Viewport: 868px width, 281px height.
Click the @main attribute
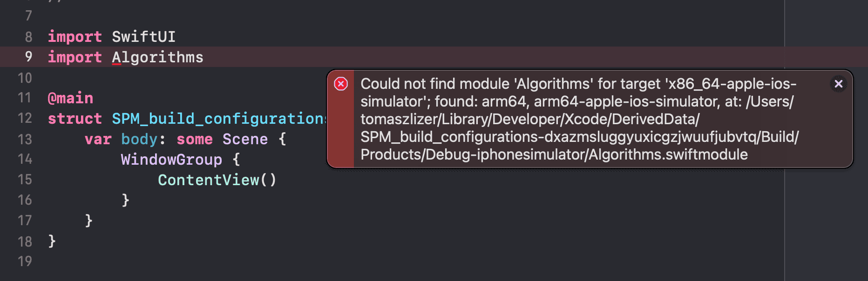pos(71,98)
